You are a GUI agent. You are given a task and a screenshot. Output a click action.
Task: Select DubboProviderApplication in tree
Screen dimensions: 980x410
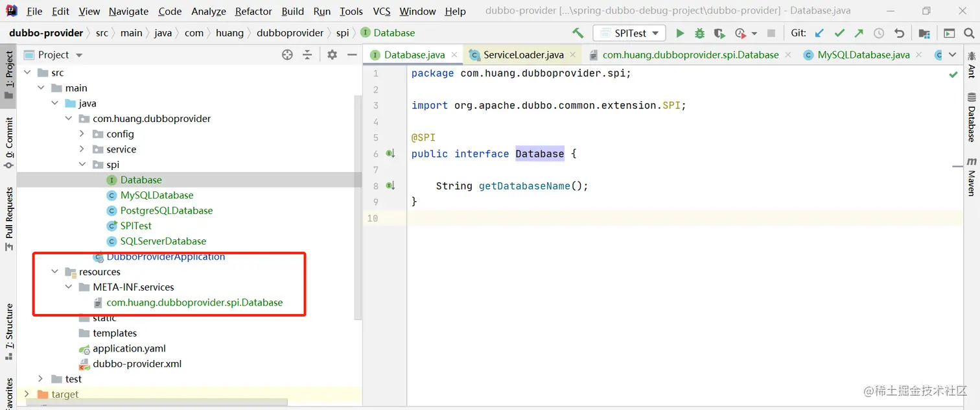click(x=166, y=257)
